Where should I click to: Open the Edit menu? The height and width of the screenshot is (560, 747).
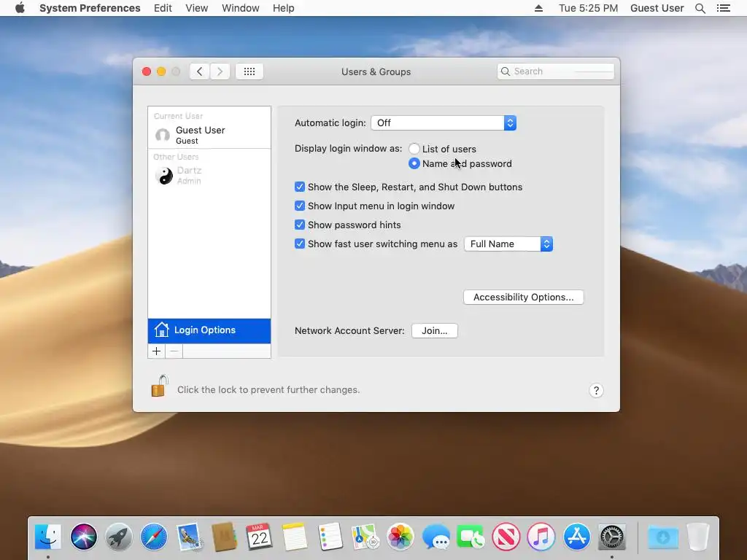[163, 8]
